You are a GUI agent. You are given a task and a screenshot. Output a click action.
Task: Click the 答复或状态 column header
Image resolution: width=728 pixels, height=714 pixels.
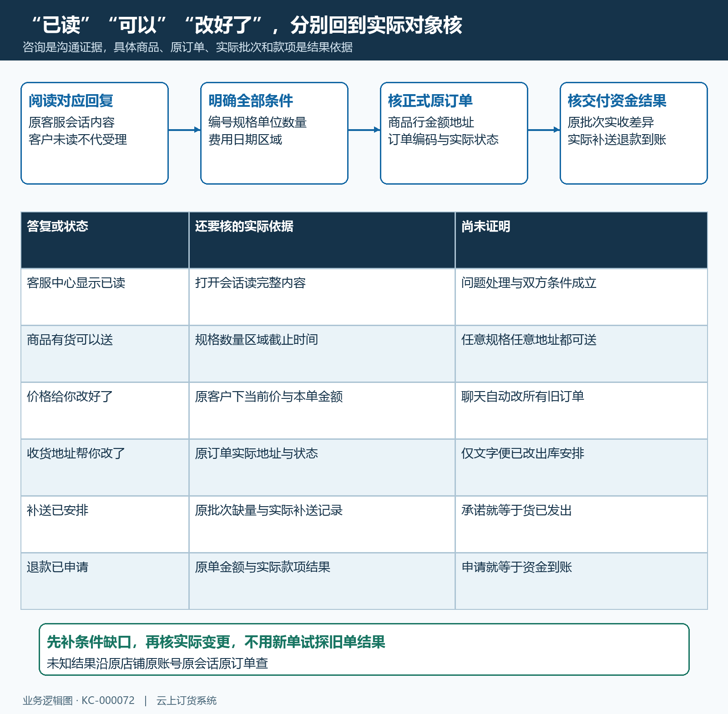point(105,240)
